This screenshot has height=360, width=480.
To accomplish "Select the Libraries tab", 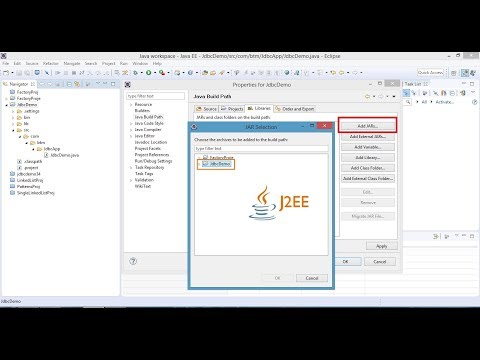I will pyautogui.click(x=259, y=108).
